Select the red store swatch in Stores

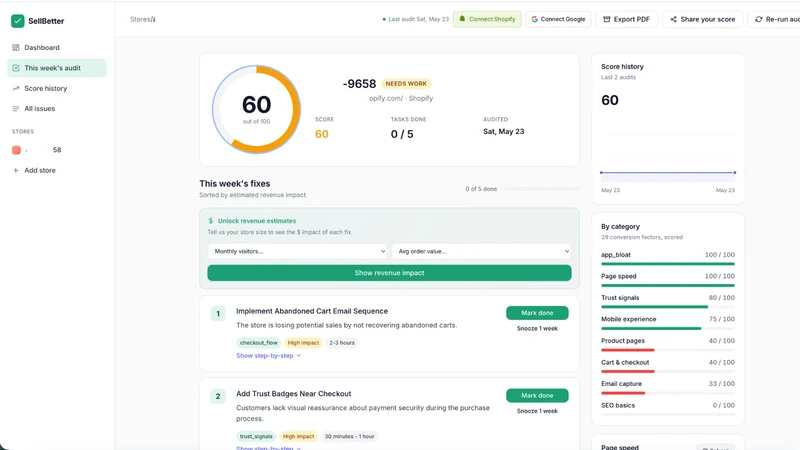(x=16, y=150)
